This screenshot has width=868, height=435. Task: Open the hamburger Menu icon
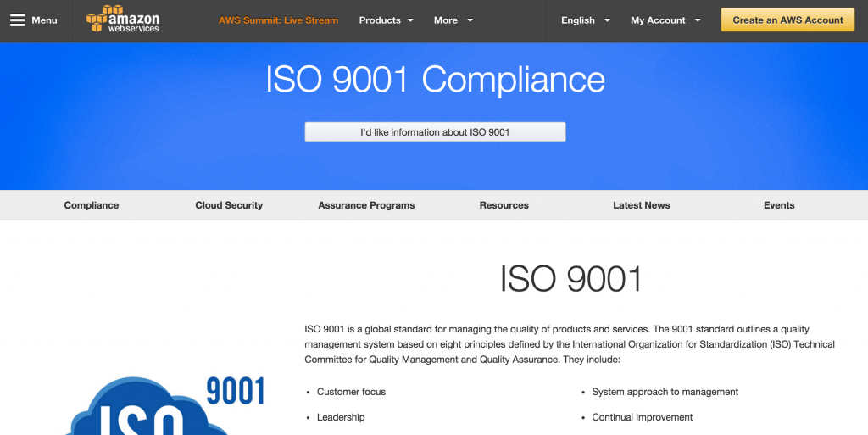18,20
